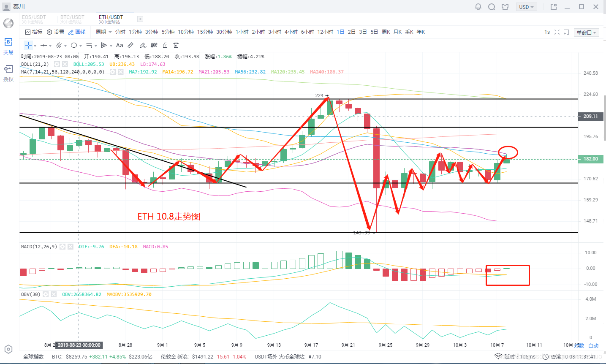Click the 209.11 price axis label
The width and height of the screenshot is (606, 364).
tap(590, 117)
